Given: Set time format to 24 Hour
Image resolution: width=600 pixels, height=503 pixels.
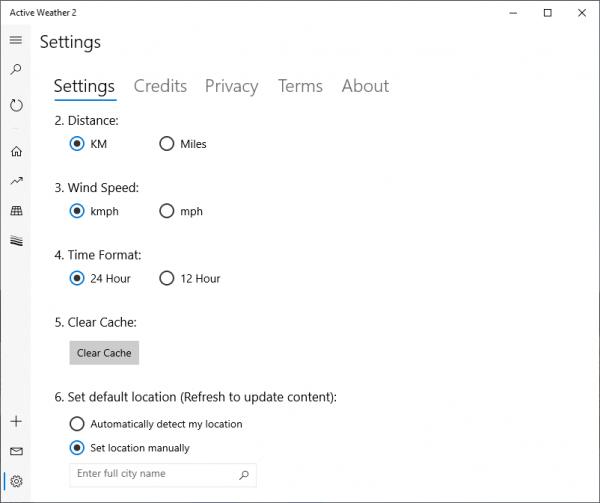Looking at the screenshot, I should [100, 278].
